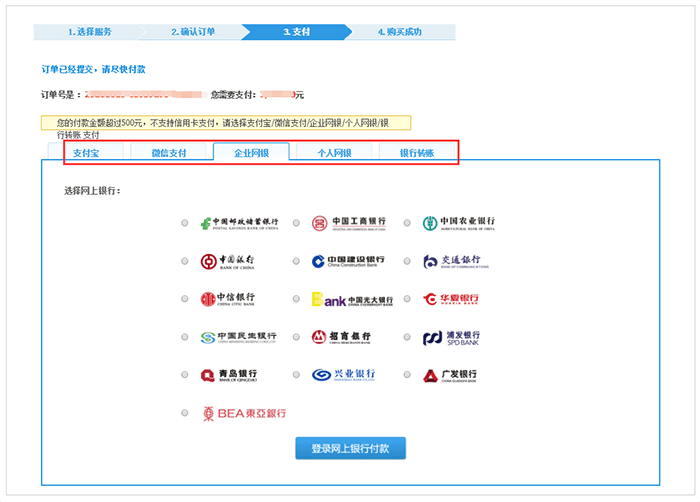
Task: Click the active step 3. 支付
Action: (297, 32)
